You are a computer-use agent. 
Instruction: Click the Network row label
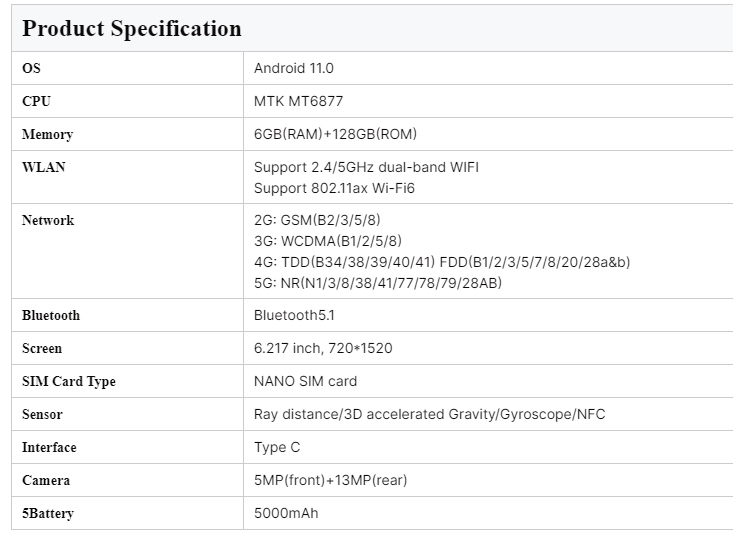click(48, 220)
